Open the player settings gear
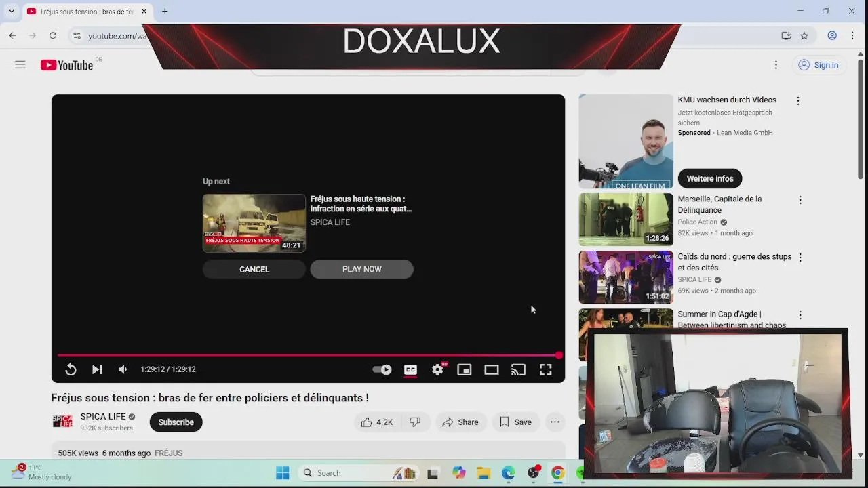Image resolution: width=868 pixels, height=488 pixels. pos(437,369)
